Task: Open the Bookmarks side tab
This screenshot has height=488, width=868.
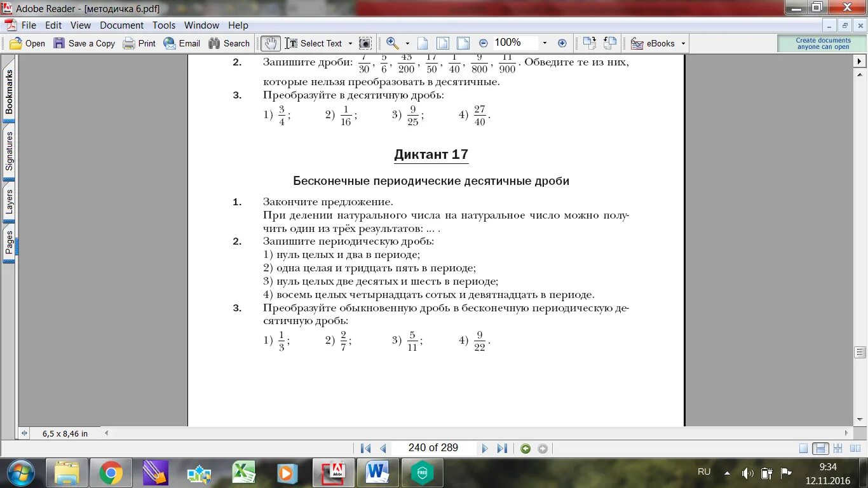Action: pos(9,90)
